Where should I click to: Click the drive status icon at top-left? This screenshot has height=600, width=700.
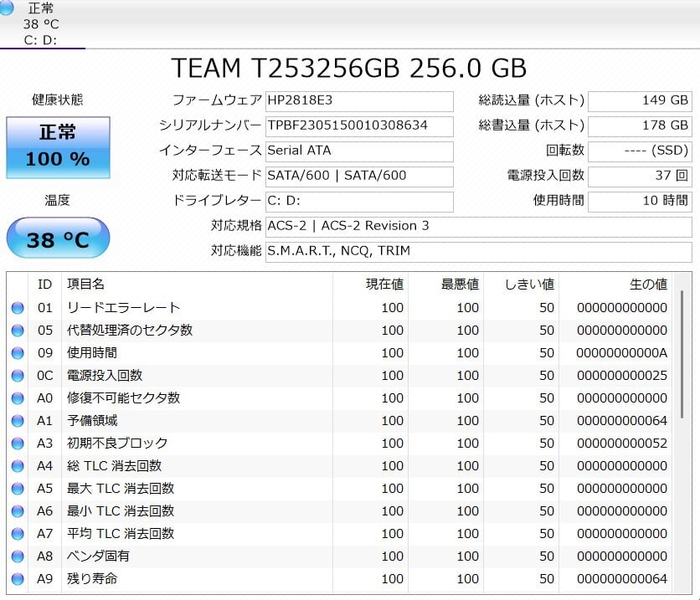8,8
